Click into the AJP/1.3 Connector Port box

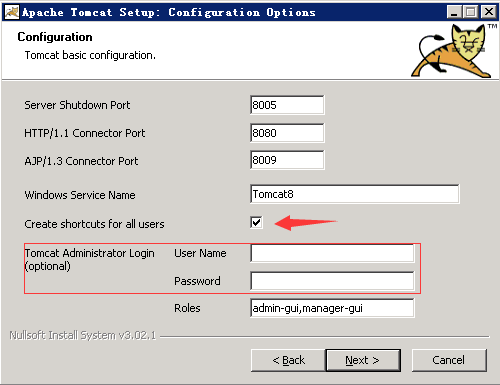pos(287,160)
